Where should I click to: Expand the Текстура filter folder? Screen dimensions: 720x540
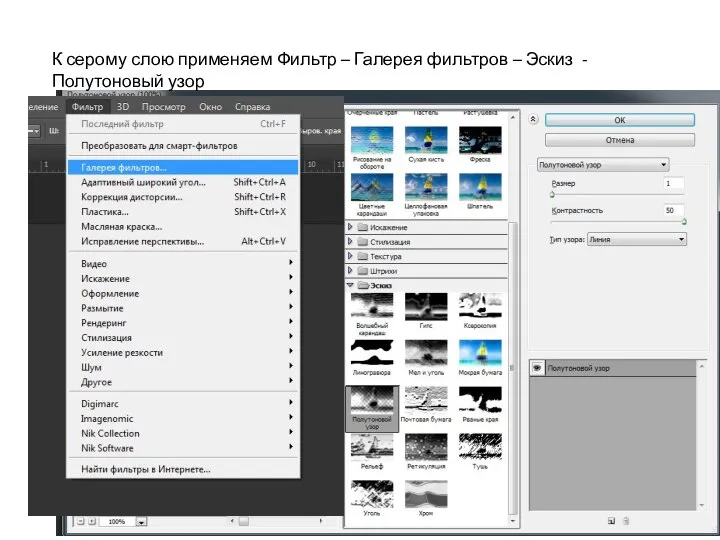coord(350,256)
